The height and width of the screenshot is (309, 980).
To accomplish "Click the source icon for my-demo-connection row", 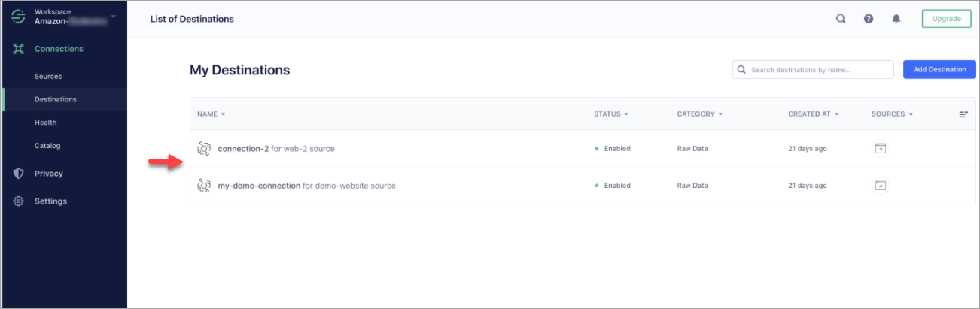I will [881, 186].
